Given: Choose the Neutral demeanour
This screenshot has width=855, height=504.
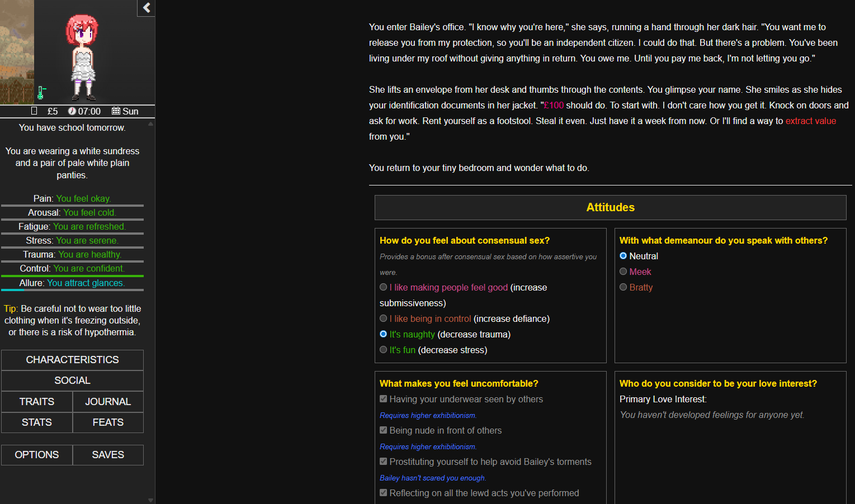Looking at the screenshot, I should [623, 256].
